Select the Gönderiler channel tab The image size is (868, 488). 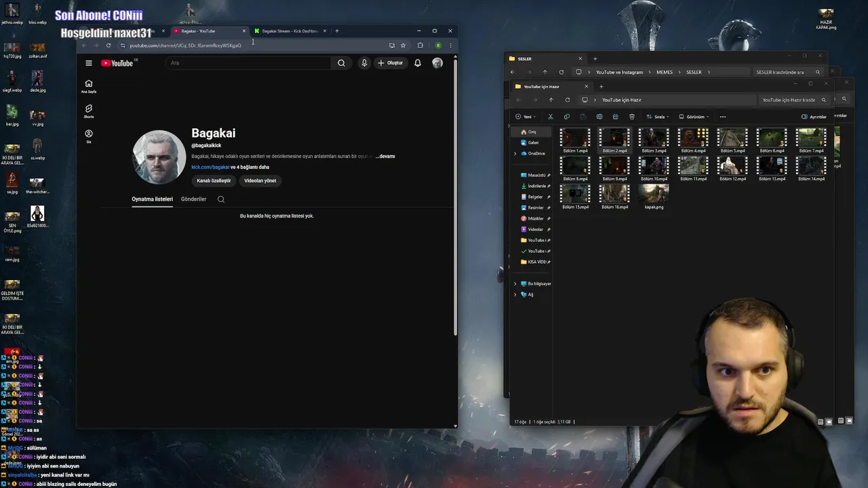pos(193,199)
